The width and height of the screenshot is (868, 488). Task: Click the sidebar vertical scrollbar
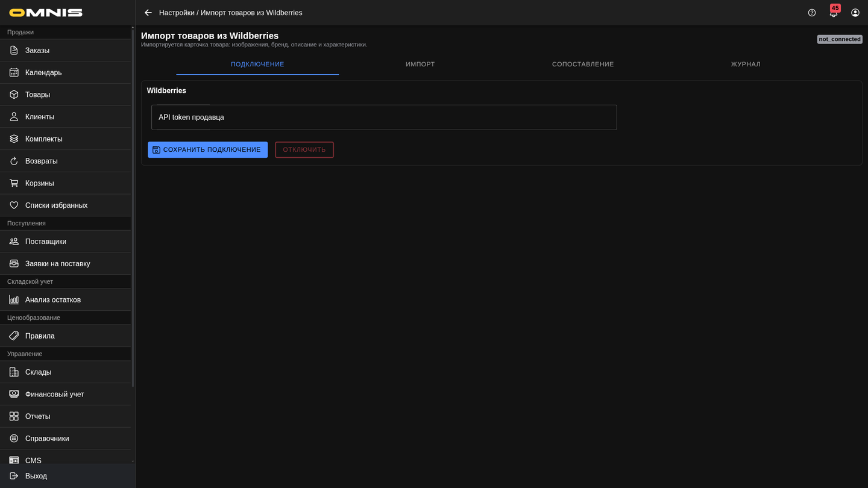point(133,206)
